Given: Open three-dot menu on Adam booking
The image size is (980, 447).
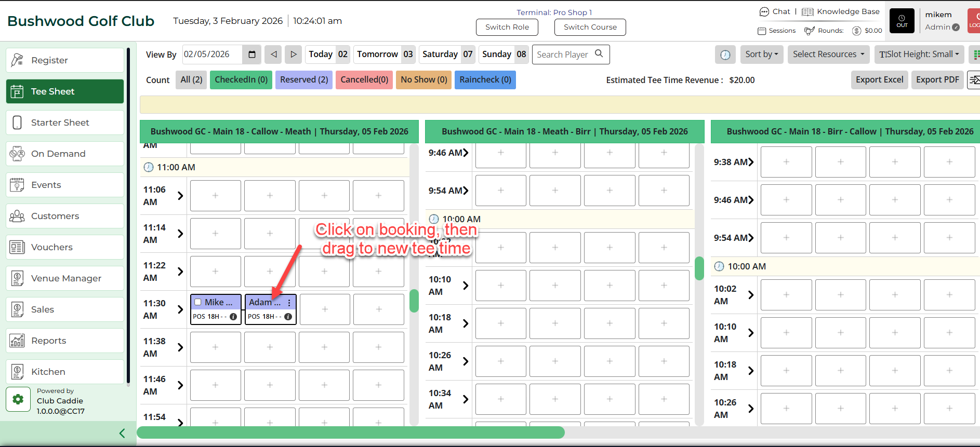Looking at the screenshot, I should point(289,303).
